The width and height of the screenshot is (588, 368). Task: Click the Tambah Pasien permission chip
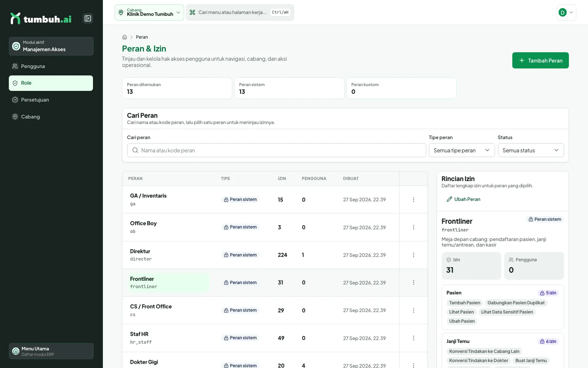click(x=465, y=303)
